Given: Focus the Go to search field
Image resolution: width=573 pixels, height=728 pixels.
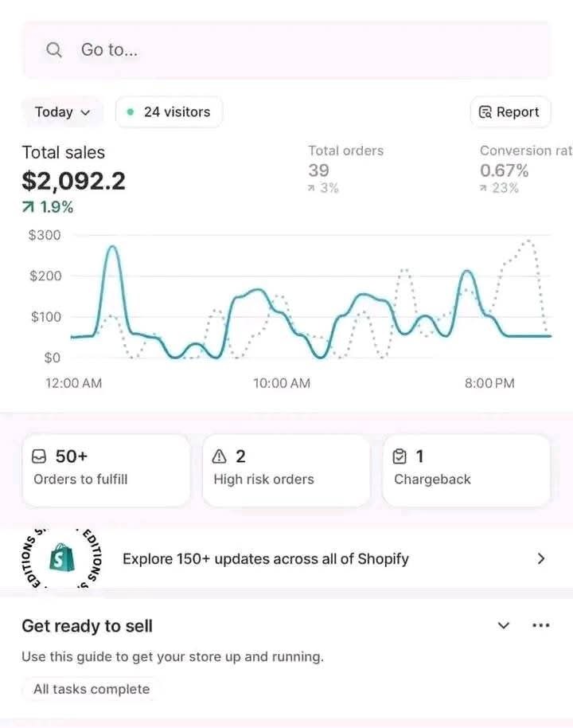Looking at the screenshot, I should pyautogui.click(x=286, y=49).
